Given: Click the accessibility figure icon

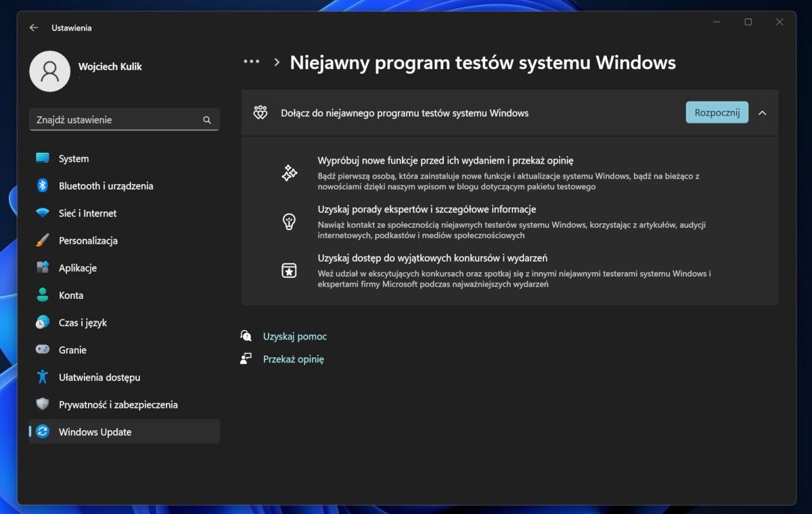Looking at the screenshot, I should point(43,377).
